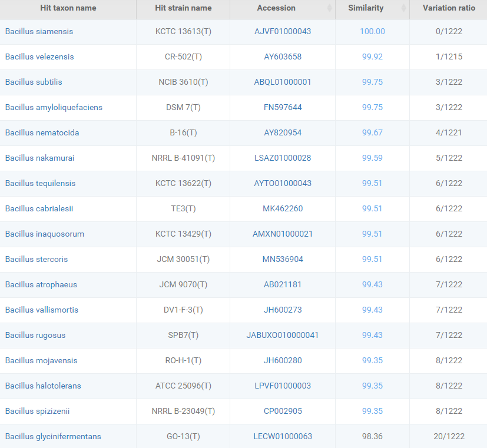Open accession CP002905

pyautogui.click(x=283, y=411)
